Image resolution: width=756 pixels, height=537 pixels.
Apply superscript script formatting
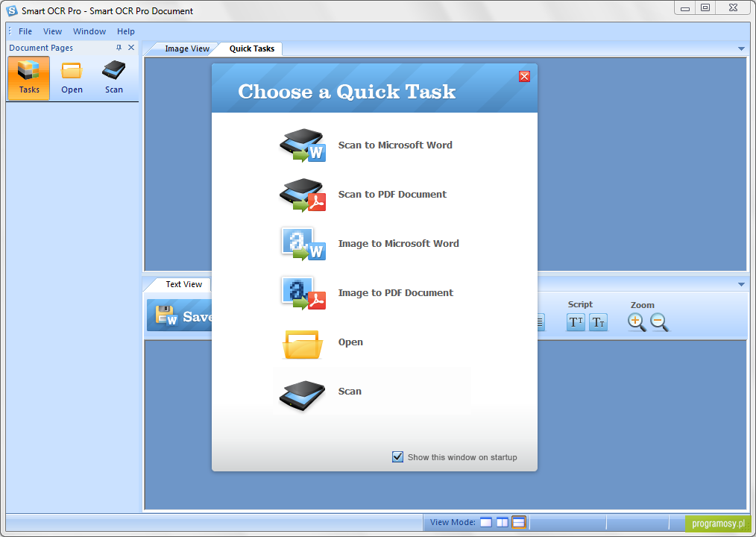click(x=576, y=321)
